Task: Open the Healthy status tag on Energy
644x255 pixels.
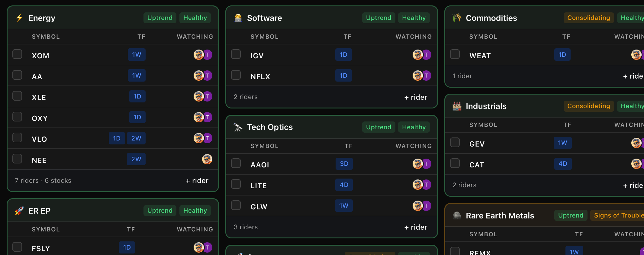Action: point(195,18)
